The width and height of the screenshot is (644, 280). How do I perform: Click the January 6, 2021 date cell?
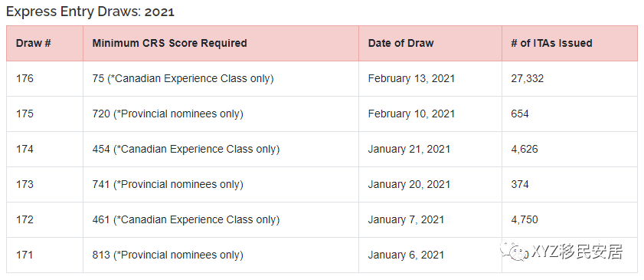[x=406, y=255]
